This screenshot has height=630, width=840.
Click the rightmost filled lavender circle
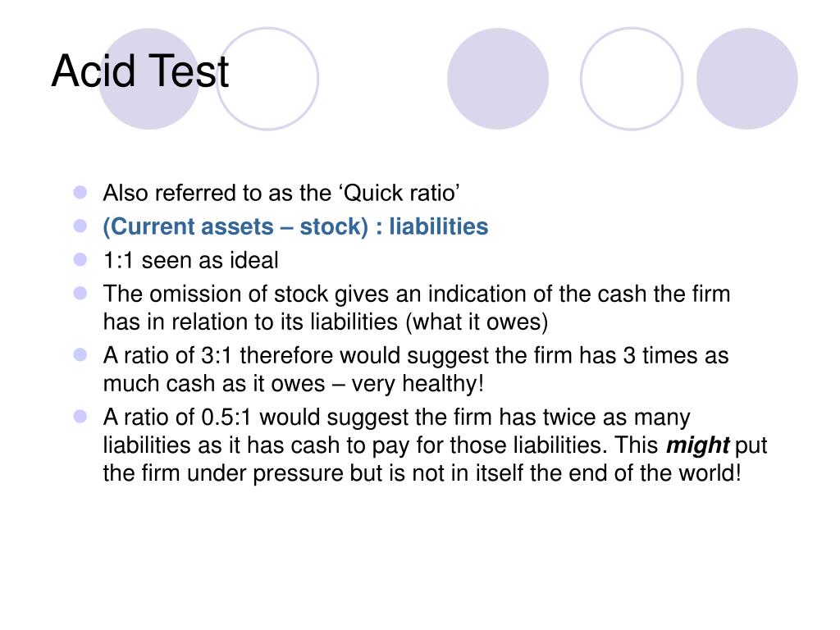pos(746,79)
